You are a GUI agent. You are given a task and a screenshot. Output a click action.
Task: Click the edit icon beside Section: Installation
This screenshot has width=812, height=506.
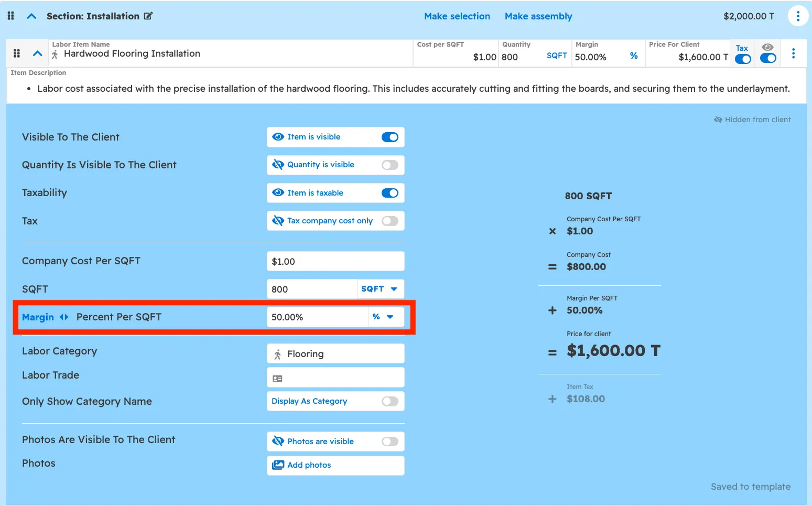pos(148,16)
